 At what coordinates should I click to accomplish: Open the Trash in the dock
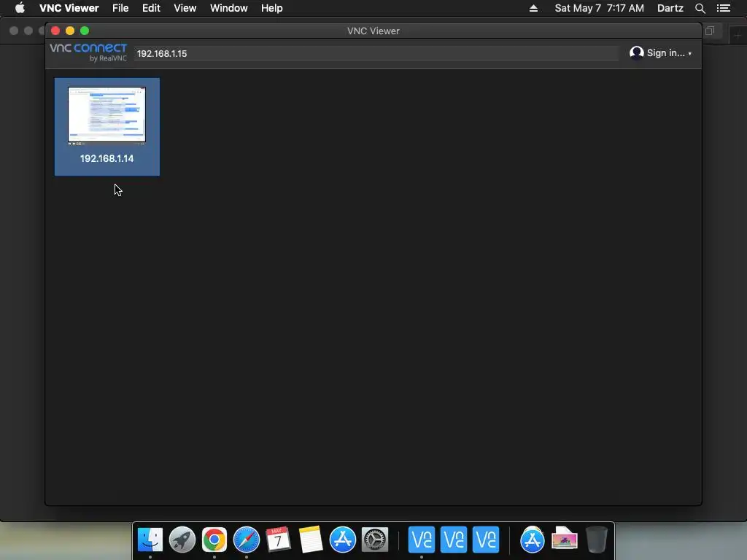click(x=597, y=540)
